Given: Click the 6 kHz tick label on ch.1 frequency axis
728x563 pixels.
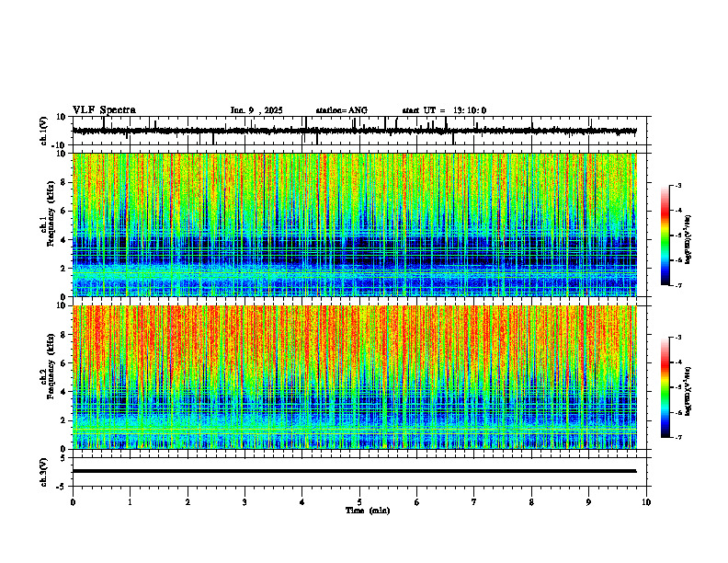Looking at the screenshot, I should click(x=63, y=211).
